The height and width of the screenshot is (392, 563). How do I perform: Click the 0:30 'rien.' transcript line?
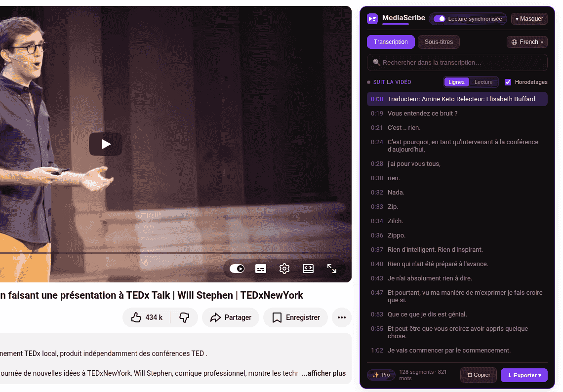457,178
